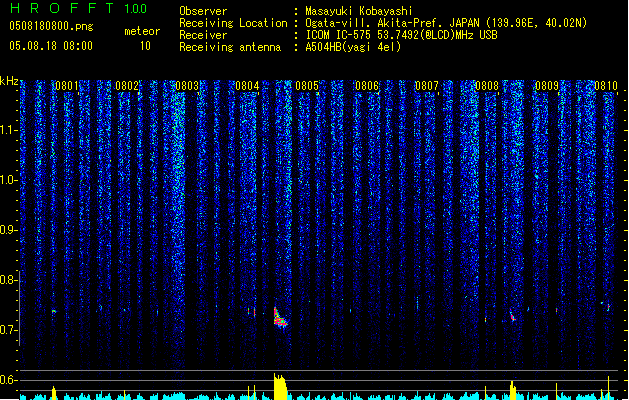The width and height of the screenshot is (629, 400).
Task: Select the Ogata-vill. Akita-Pref. JAPAN location text
Action: (x=446, y=23)
